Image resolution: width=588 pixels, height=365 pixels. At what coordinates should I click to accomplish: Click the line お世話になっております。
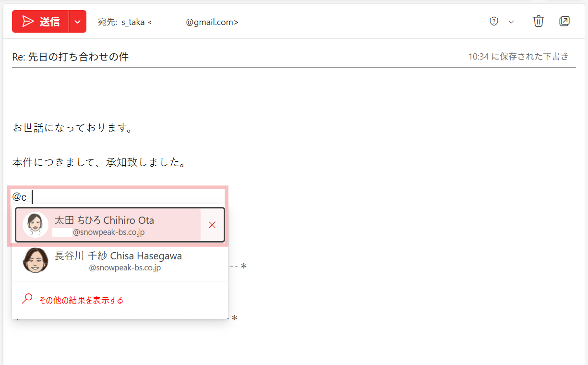click(72, 128)
